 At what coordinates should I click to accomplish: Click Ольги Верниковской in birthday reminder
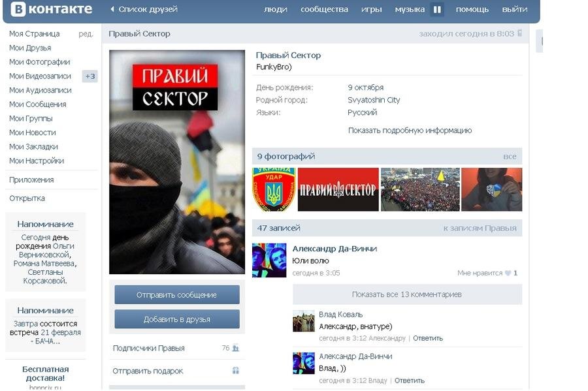pos(48,251)
